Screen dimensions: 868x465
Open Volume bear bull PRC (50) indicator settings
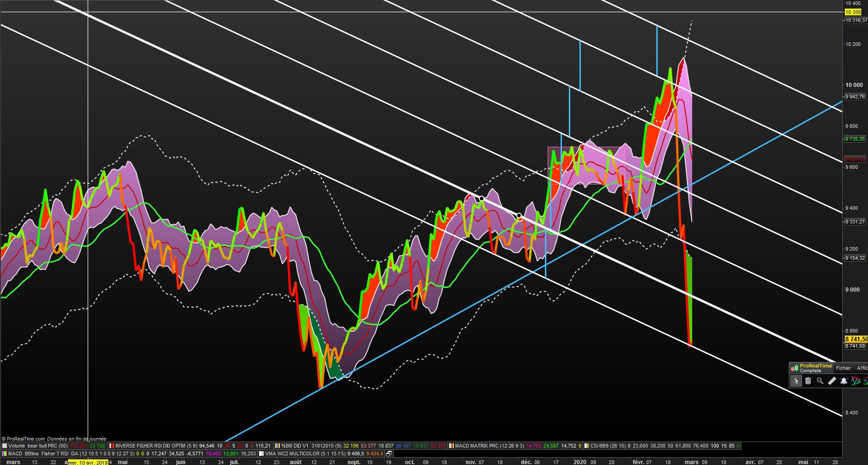(x=38, y=446)
